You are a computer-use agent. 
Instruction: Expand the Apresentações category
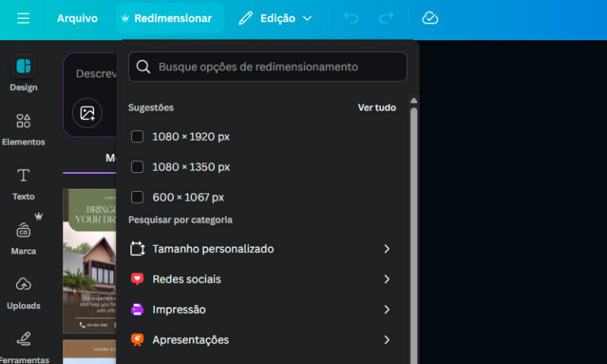click(x=261, y=340)
